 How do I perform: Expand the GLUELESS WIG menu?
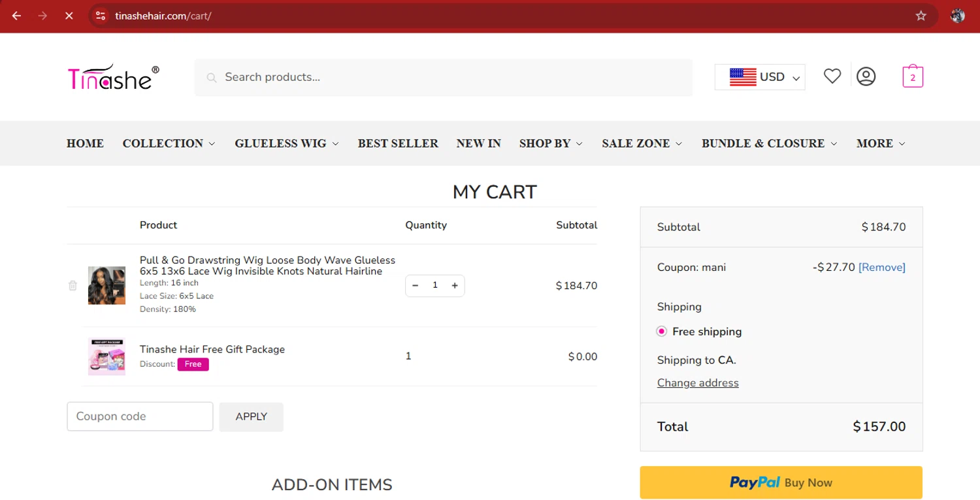[x=287, y=143]
